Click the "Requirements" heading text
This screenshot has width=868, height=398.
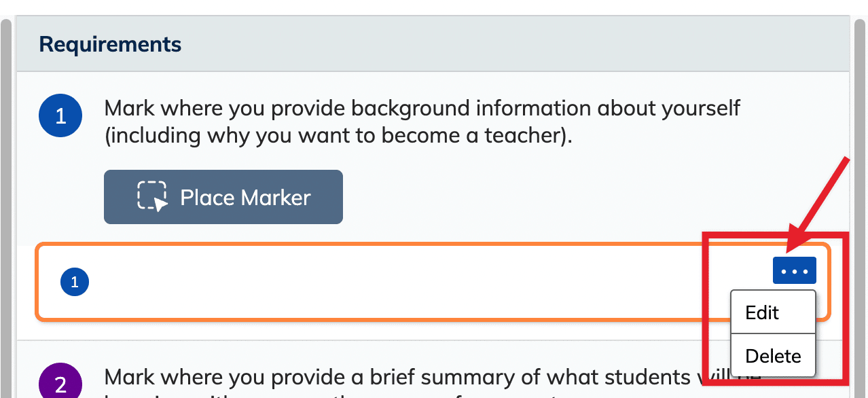pyautogui.click(x=110, y=45)
